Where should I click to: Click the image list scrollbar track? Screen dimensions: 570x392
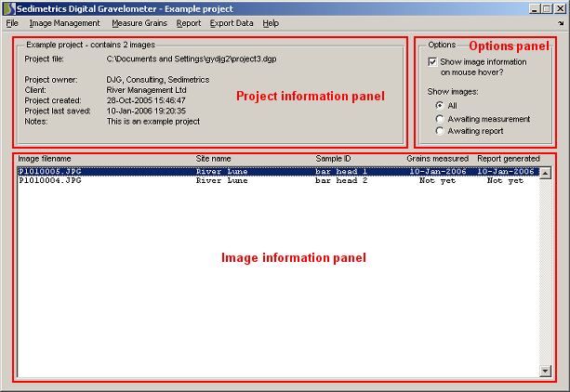point(545,272)
